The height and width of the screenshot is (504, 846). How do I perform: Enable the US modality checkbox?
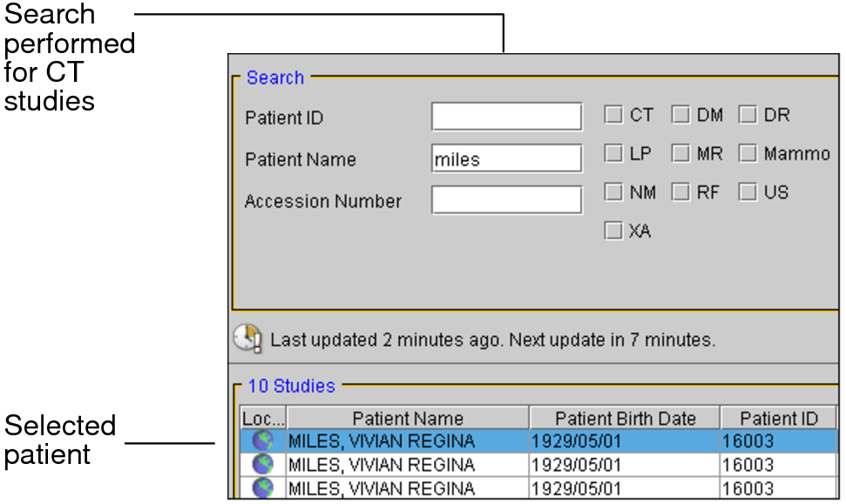coord(748,192)
